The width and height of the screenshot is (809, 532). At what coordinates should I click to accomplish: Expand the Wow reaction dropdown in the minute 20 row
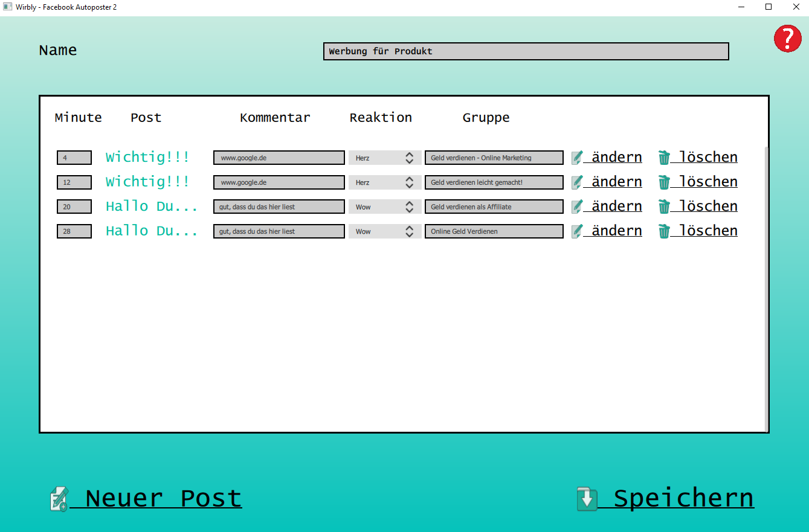click(x=384, y=207)
